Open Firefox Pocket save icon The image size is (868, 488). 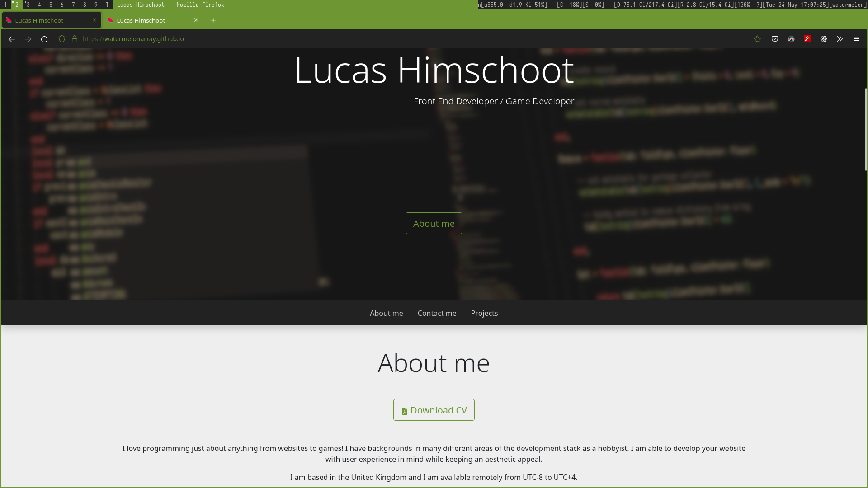pyautogui.click(x=775, y=39)
